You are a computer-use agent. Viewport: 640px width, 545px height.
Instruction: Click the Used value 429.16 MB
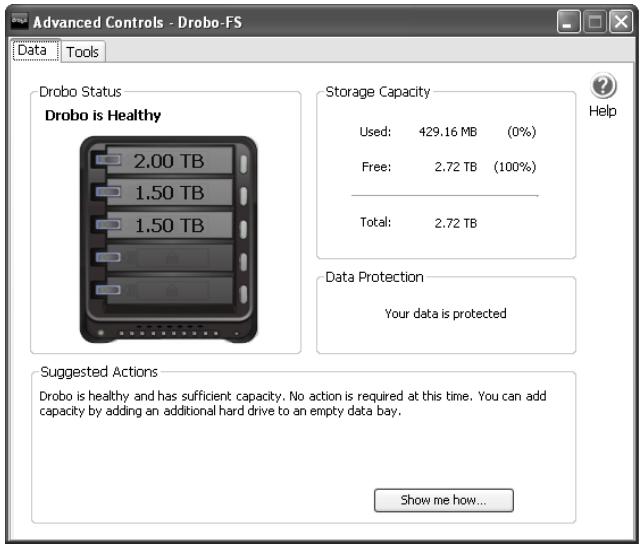coord(448,131)
